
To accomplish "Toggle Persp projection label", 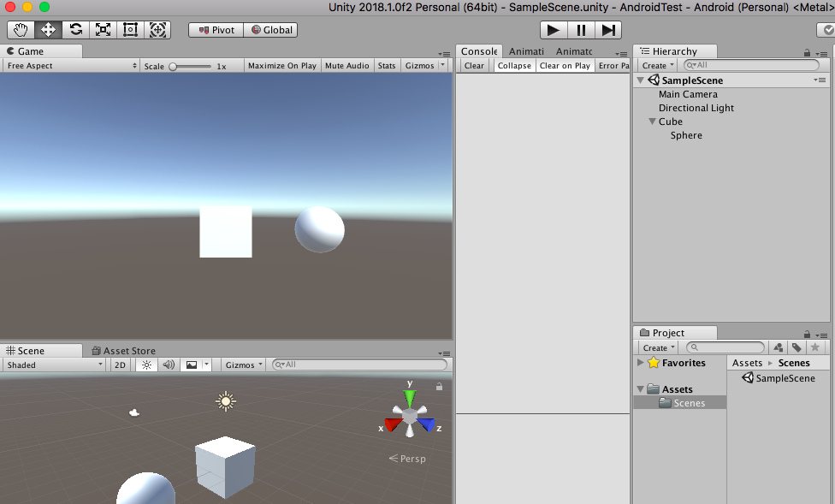I will pos(407,459).
